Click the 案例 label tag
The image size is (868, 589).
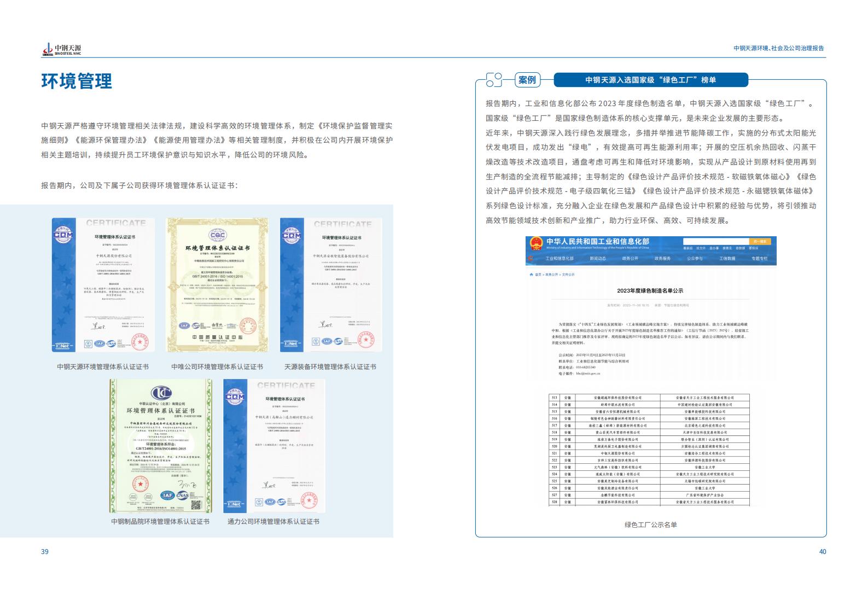527,80
